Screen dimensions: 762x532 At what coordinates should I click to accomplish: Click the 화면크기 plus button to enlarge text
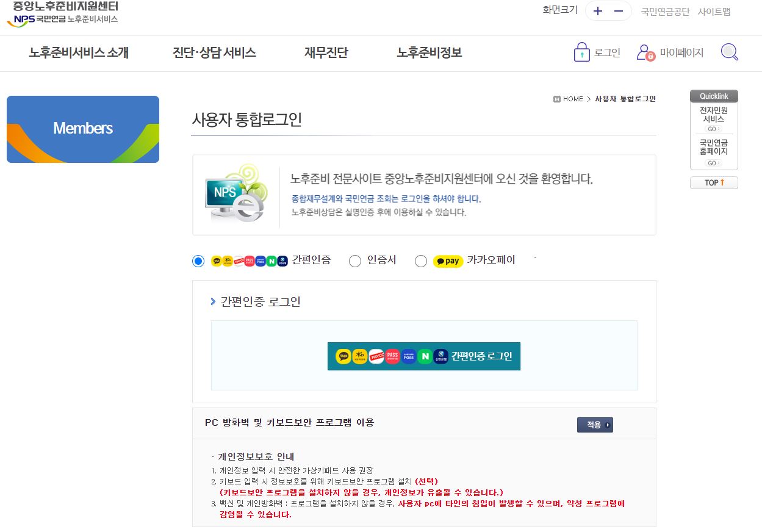pyautogui.click(x=597, y=11)
